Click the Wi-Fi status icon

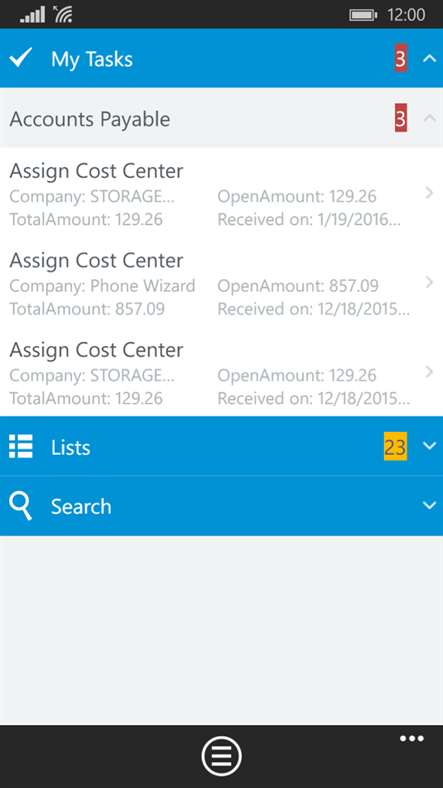(x=63, y=15)
